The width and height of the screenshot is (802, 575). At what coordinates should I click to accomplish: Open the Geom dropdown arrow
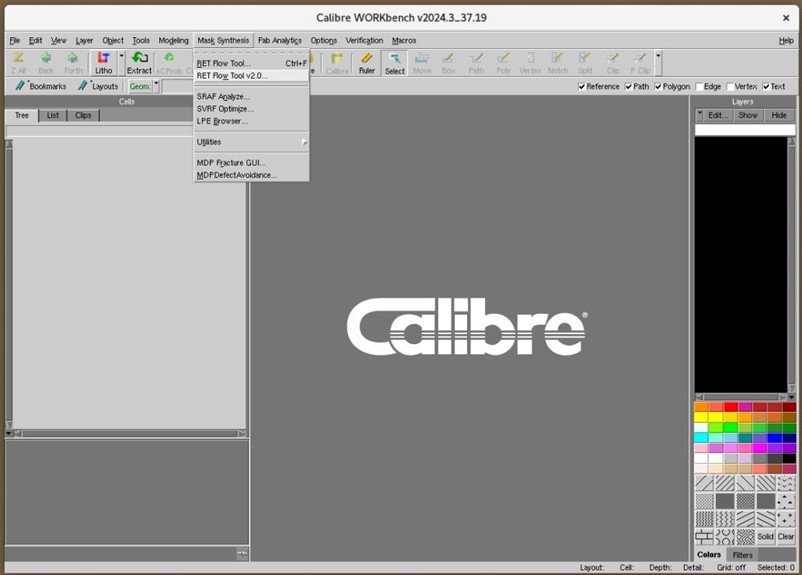pyautogui.click(x=157, y=86)
